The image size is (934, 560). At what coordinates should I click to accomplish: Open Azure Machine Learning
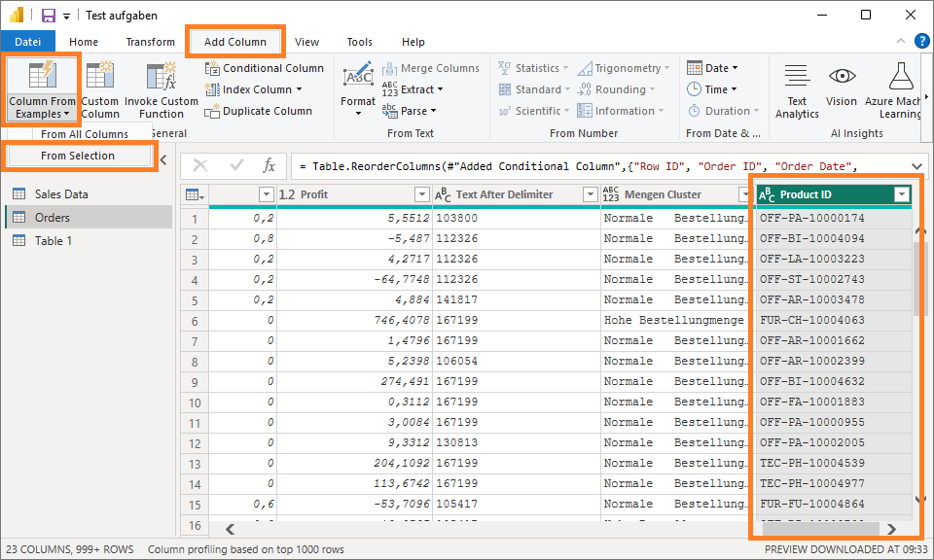(x=893, y=90)
